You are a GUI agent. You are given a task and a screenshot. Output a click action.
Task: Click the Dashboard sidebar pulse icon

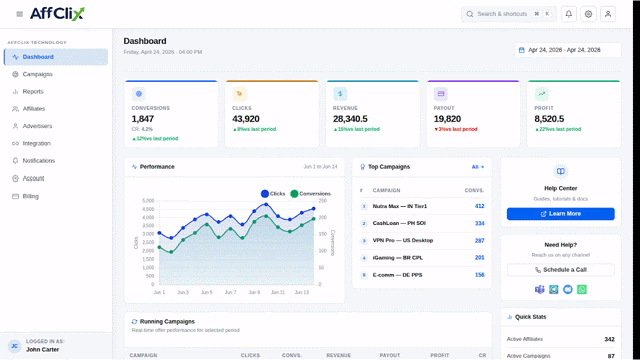pyautogui.click(x=15, y=57)
